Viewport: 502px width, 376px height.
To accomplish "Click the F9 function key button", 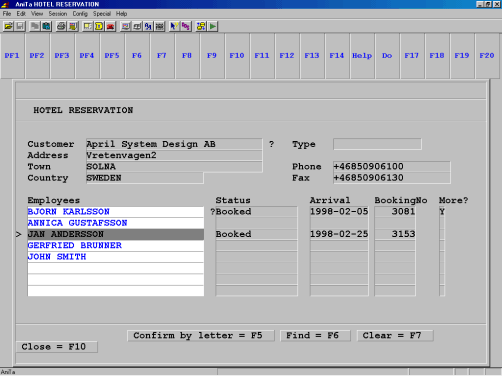I will pyautogui.click(x=212, y=56).
